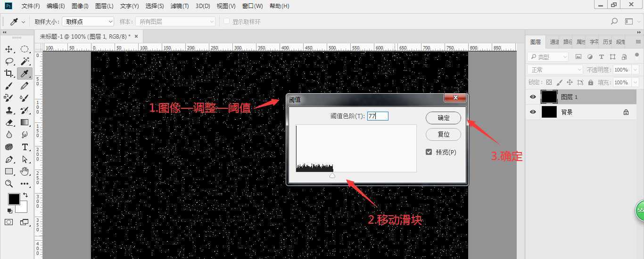
Task: Switch to the 路径 paths tab
Action: [568, 42]
